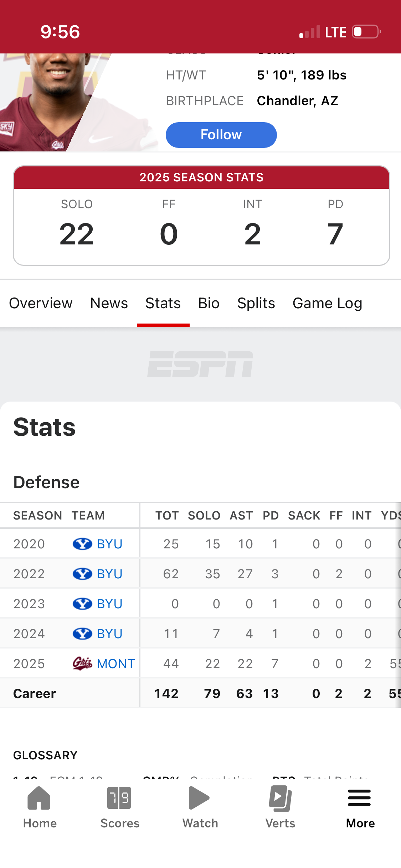Open the BYU link for 2023 season
This screenshot has width=401, height=868.
click(109, 604)
